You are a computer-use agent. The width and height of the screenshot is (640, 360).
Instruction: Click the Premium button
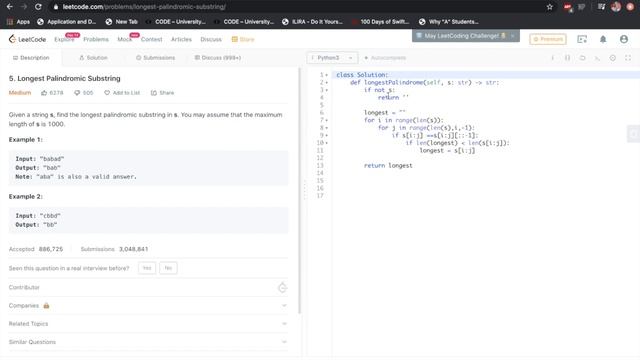point(548,39)
